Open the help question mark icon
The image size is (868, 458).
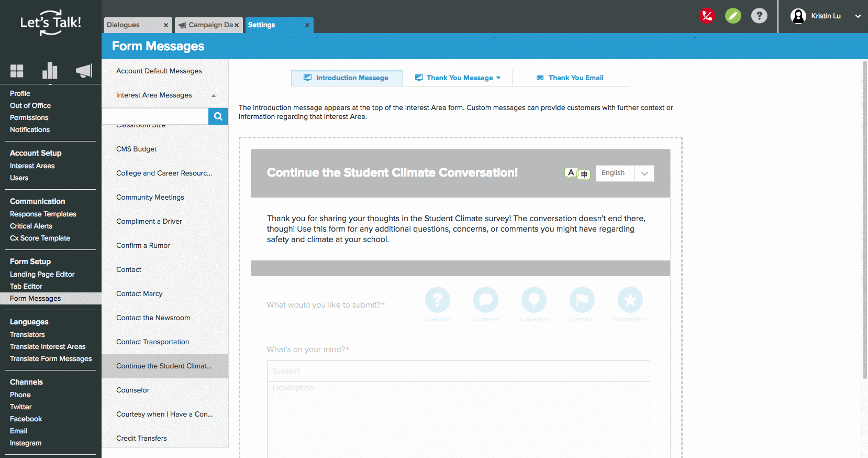[759, 16]
